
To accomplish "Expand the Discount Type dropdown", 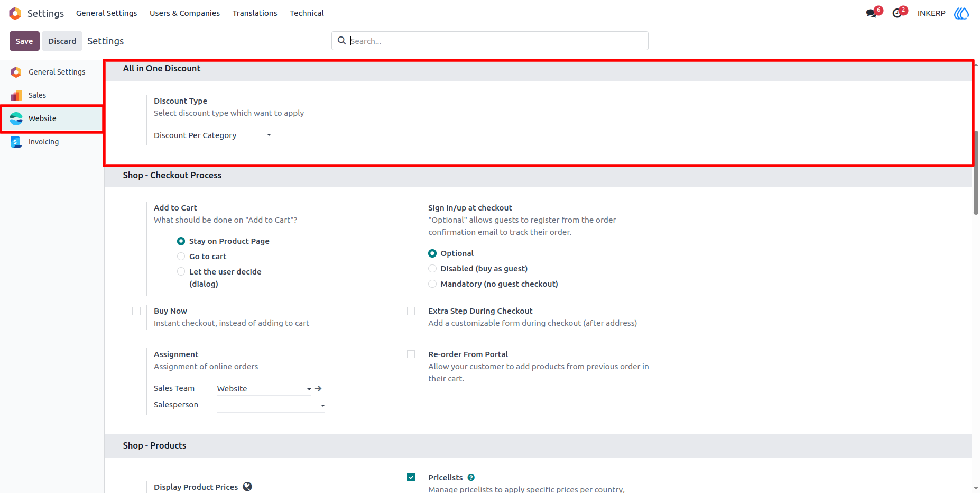I will coord(212,135).
